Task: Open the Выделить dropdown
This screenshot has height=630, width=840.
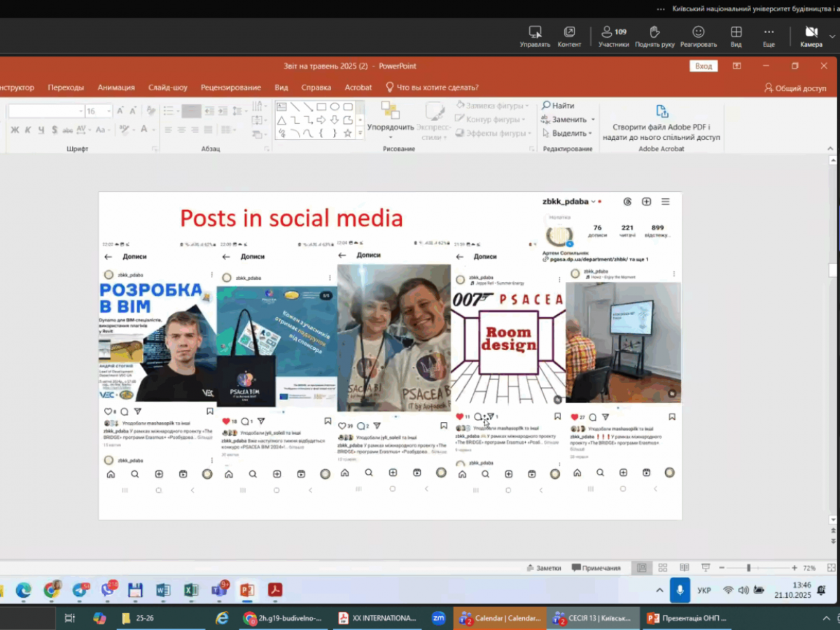Action: point(568,133)
